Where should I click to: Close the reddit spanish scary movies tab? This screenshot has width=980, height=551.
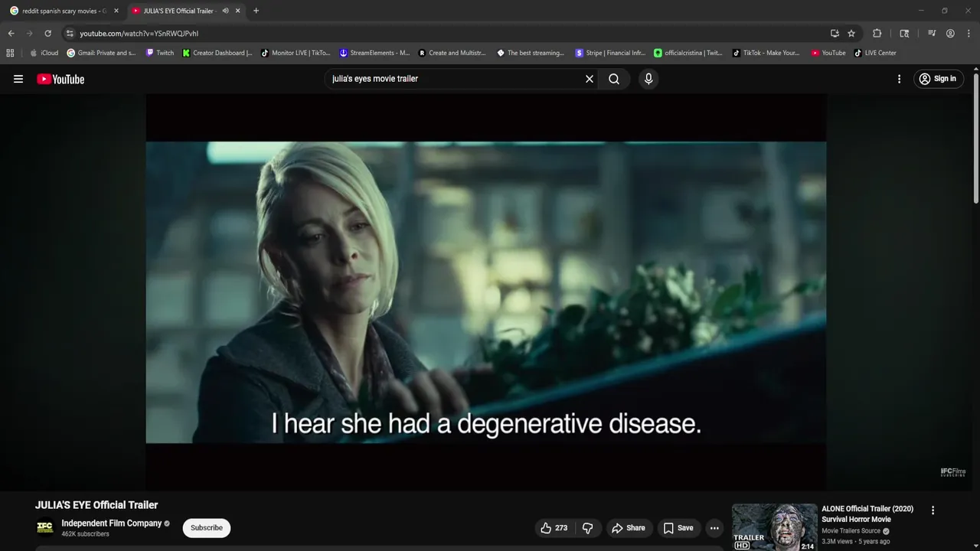tap(116, 11)
